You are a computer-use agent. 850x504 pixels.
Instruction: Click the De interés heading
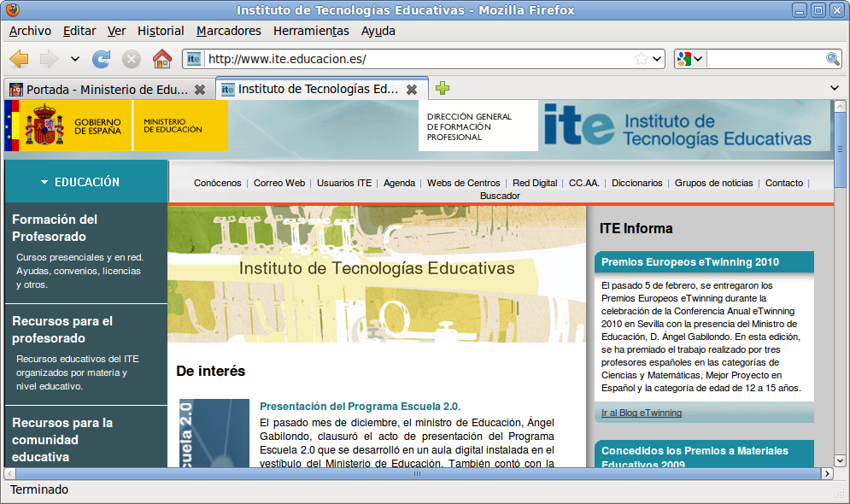point(211,372)
